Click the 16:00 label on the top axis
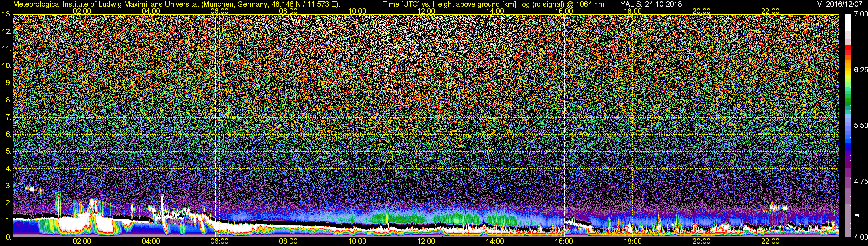Image resolution: width=868 pixels, height=246 pixels. 564,11
